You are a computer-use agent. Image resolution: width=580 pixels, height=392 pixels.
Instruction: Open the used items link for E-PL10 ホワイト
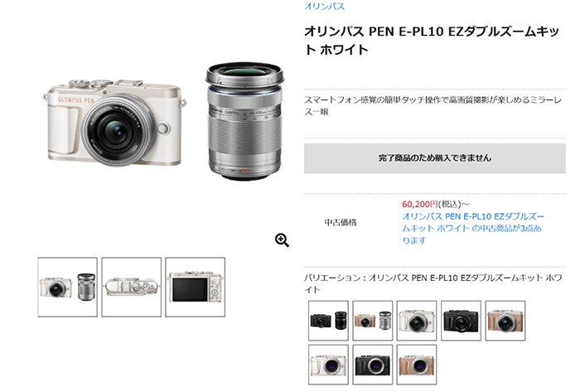tap(473, 228)
